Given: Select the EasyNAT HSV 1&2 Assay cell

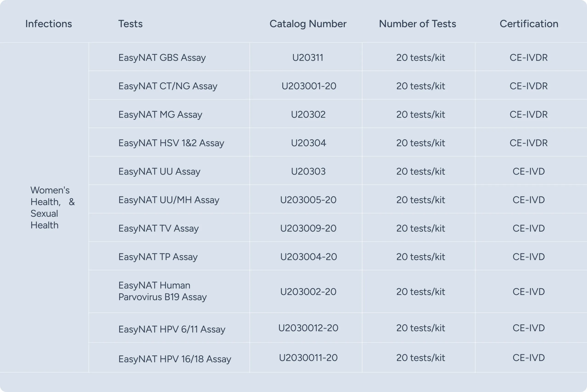Looking at the screenshot, I should pos(171,143).
